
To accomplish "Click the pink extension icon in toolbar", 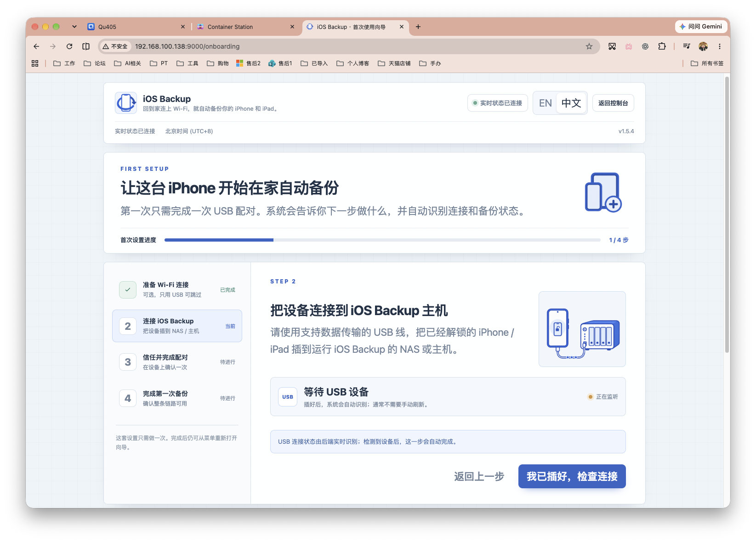I will click(x=629, y=46).
